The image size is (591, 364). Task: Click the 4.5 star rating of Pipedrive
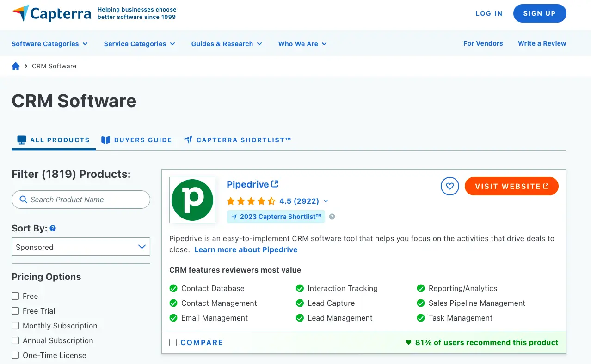pyautogui.click(x=251, y=201)
